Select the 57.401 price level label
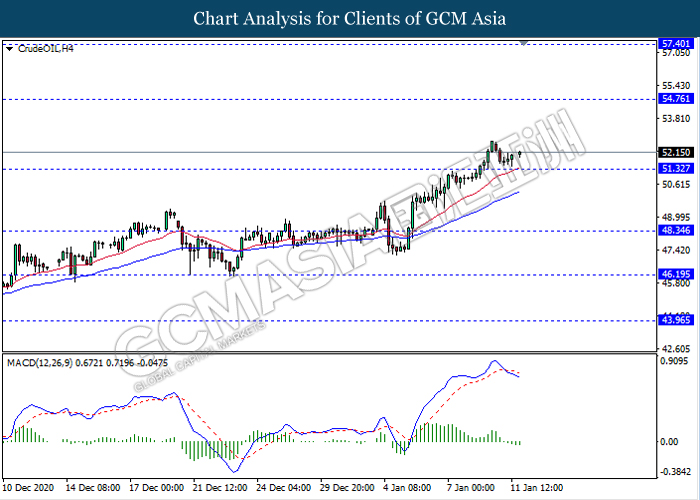Image resolution: width=700 pixels, height=500 pixels. pyautogui.click(x=676, y=44)
